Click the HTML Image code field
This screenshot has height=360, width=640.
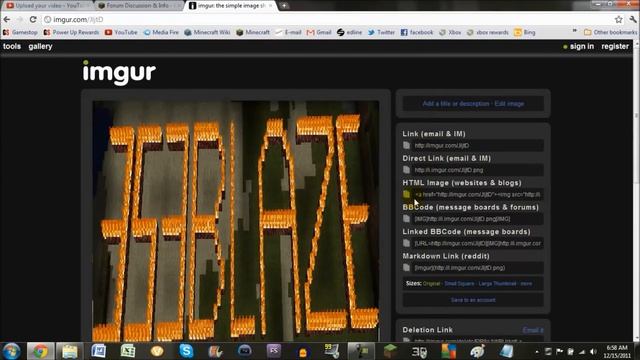[478, 194]
